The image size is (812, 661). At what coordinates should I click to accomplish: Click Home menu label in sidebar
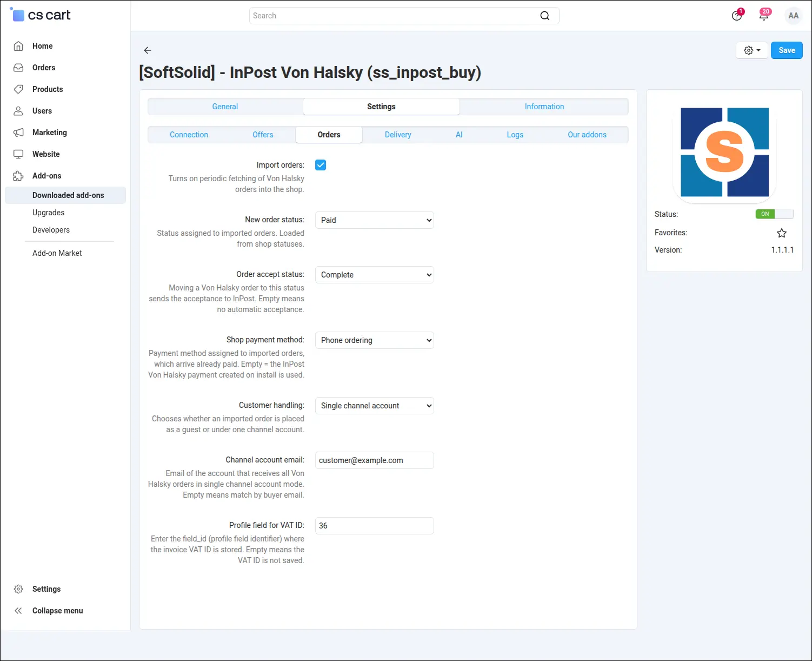coord(42,46)
